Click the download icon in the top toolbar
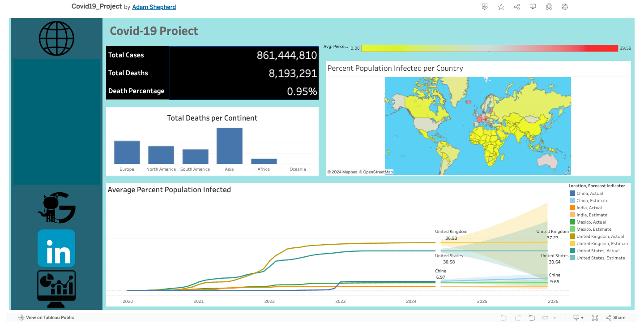This screenshot has width=644, height=328. tap(533, 7)
